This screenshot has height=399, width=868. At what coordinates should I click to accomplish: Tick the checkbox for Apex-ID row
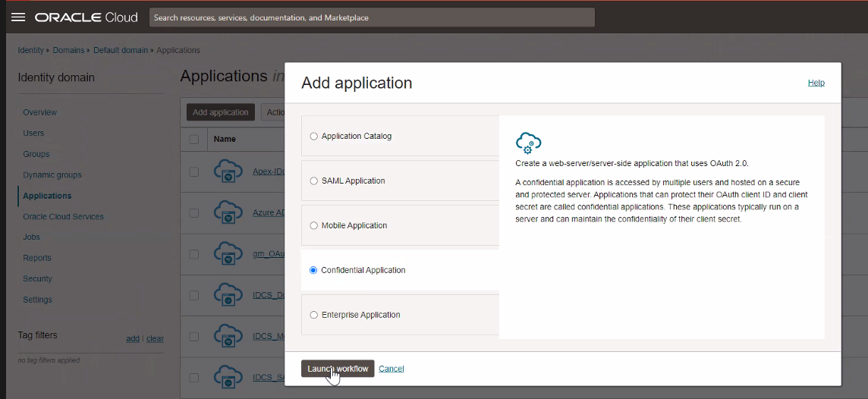coord(193,171)
